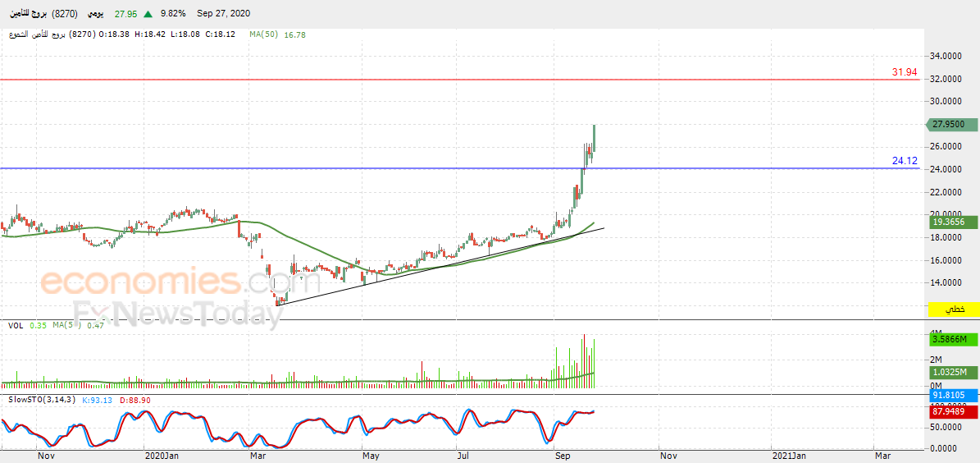
Task: Click the May time axis label
Action: click(x=372, y=457)
